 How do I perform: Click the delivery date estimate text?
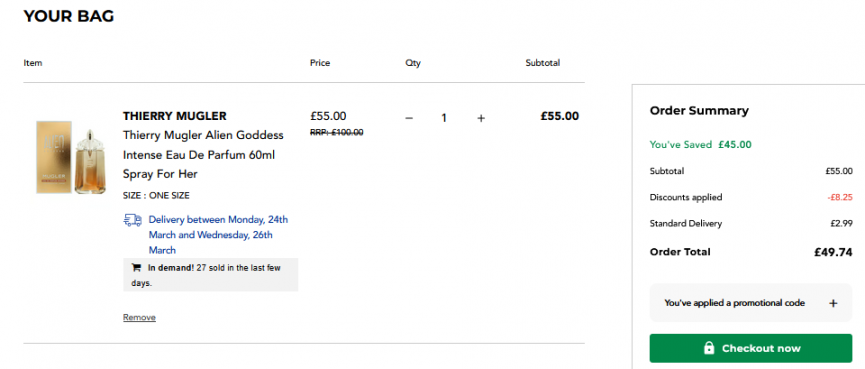(x=218, y=235)
